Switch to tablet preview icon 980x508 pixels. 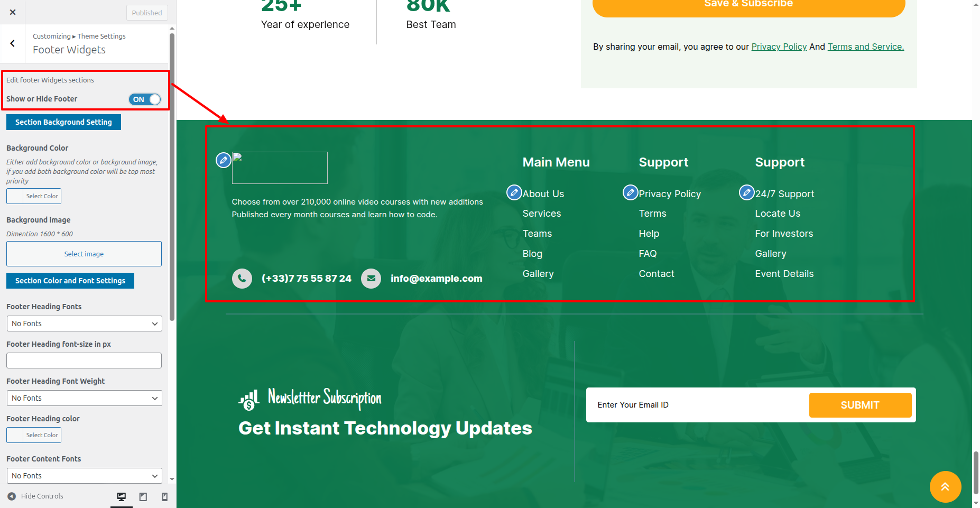143,496
